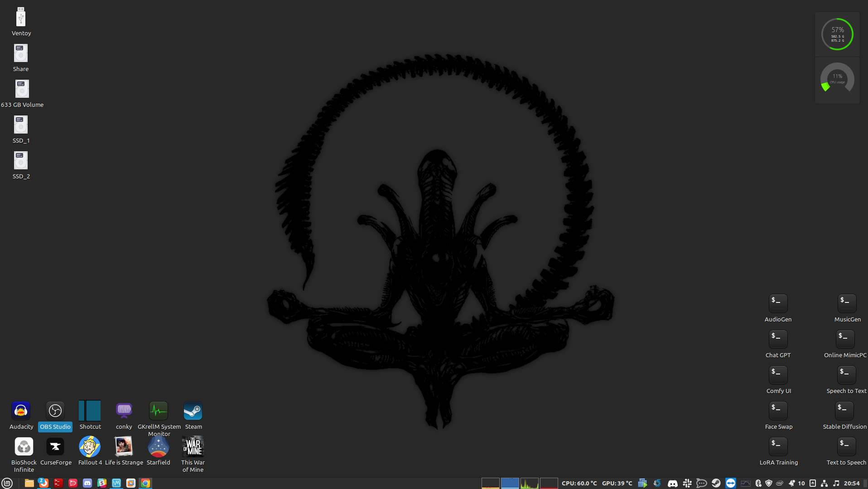
Task: Open the Bluetooth tray applet
Action: point(758,483)
